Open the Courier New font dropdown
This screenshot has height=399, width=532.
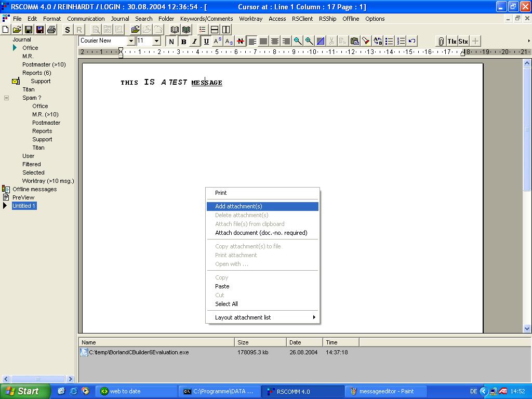131,41
